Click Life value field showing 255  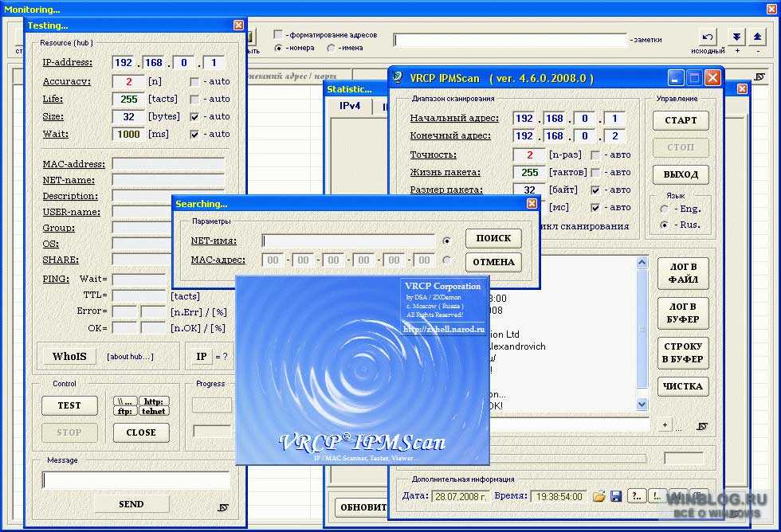coord(128,99)
